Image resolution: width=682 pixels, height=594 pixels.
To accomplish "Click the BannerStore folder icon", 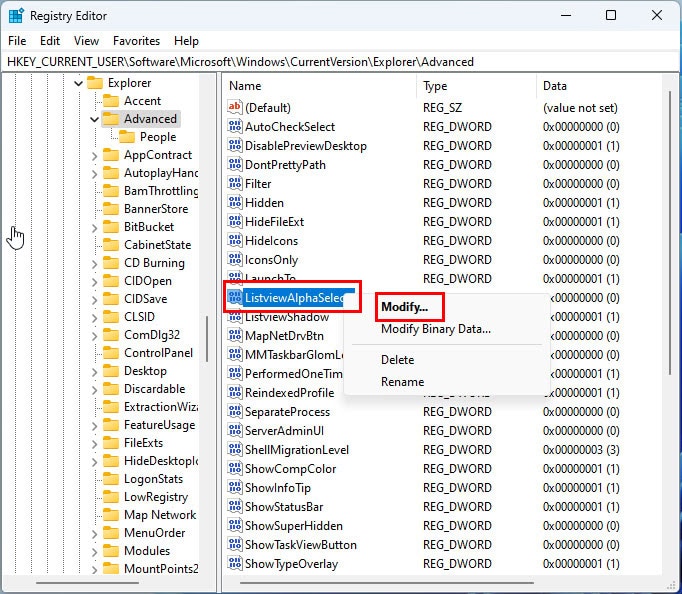I will (x=111, y=209).
